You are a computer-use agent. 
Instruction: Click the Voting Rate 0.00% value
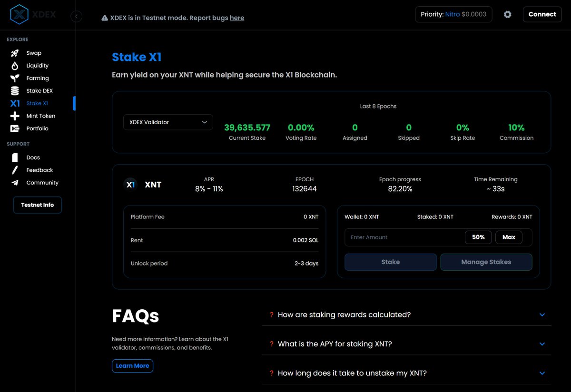coord(301,127)
